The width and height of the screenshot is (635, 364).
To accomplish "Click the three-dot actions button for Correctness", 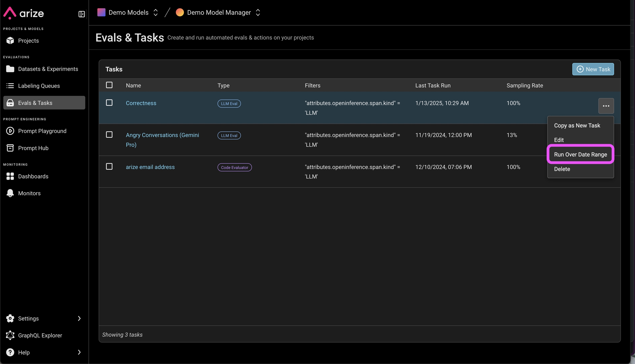I will tap(606, 106).
